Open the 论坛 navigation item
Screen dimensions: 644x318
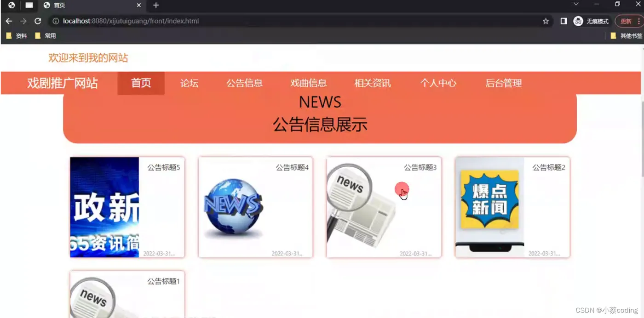(x=190, y=83)
